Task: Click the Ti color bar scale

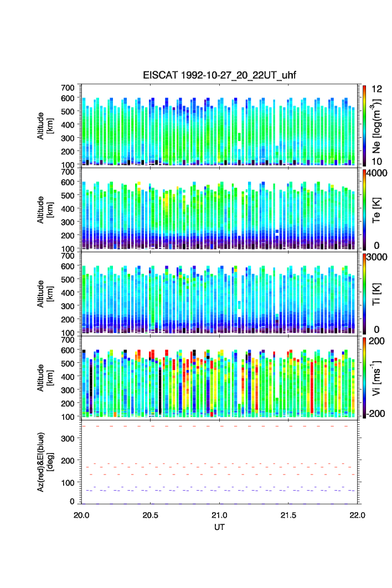Action: click(x=364, y=294)
